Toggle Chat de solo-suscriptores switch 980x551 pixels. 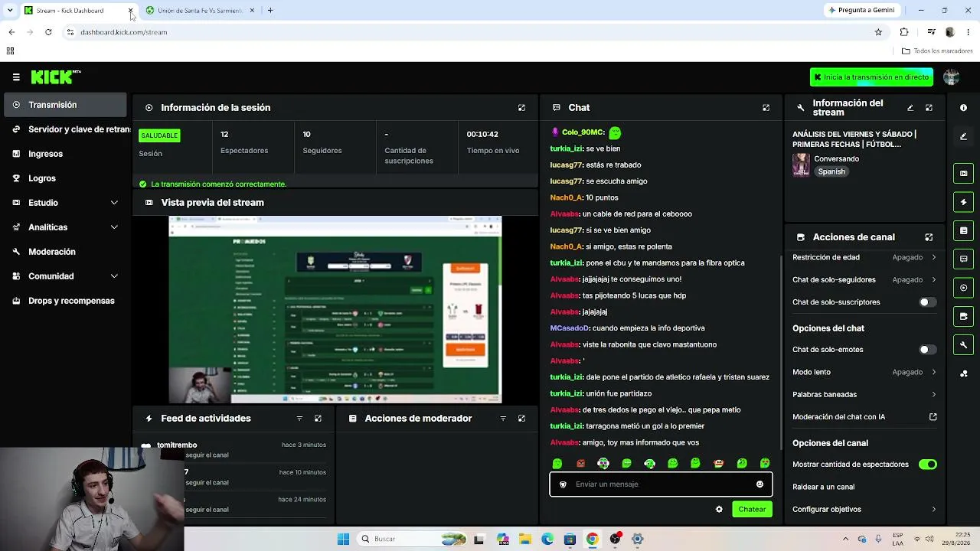927,302
